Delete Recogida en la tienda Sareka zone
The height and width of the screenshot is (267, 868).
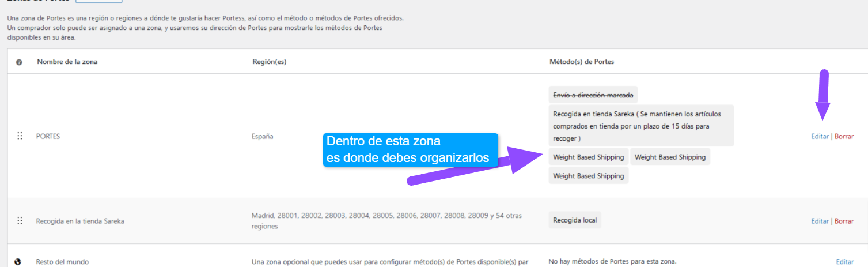point(844,221)
